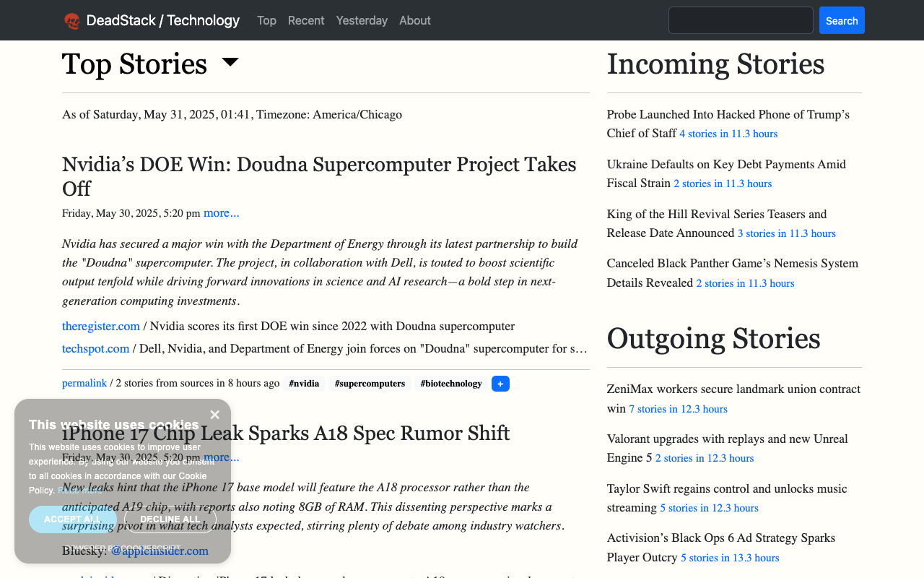Open the Top menu item

coord(266,20)
